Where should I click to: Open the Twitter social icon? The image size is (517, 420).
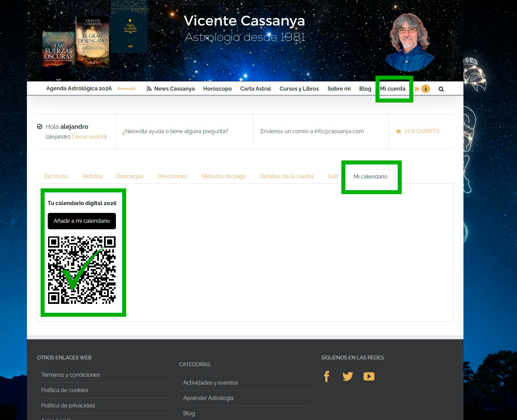coord(348,376)
